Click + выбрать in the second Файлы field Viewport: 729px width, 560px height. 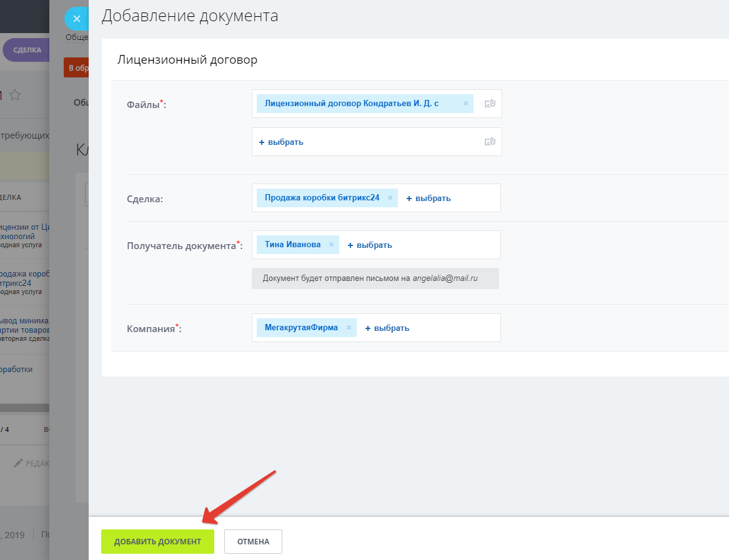(x=281, y=142)
